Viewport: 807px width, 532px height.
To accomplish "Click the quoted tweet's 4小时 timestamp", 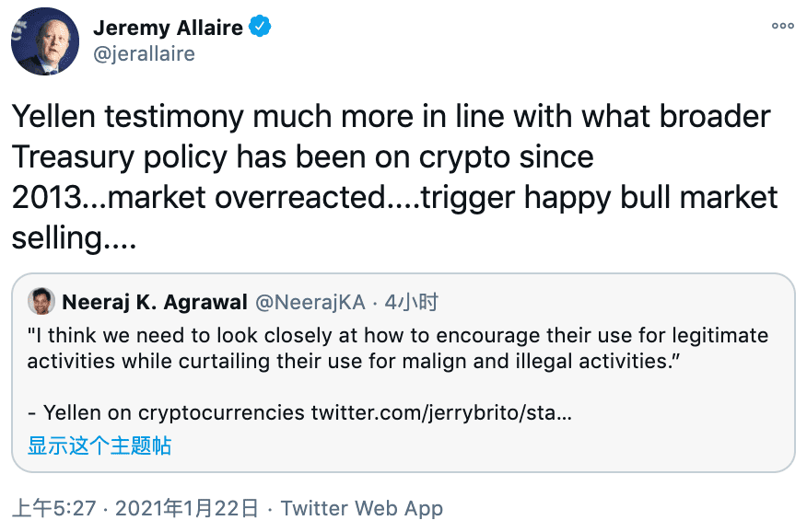I will 411,302.
